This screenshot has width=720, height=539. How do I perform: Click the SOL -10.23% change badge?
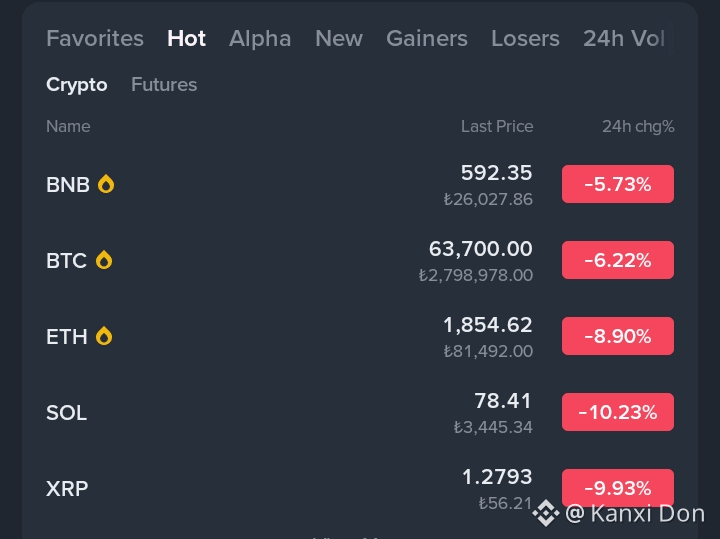coord(618,412)
